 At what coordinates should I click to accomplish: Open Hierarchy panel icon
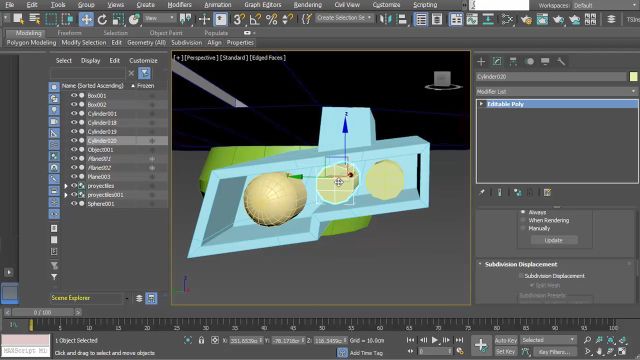pyautogui.click(x=513, y=62)
